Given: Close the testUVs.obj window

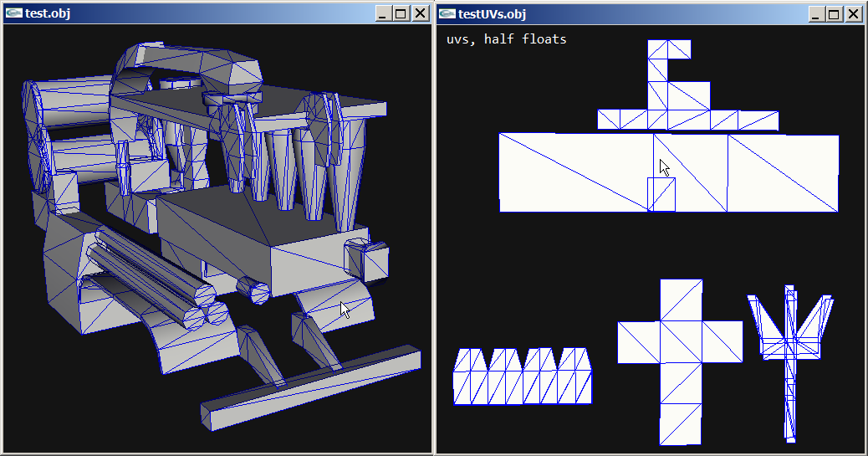Looking at the screenshot, I should coord(854,14).
